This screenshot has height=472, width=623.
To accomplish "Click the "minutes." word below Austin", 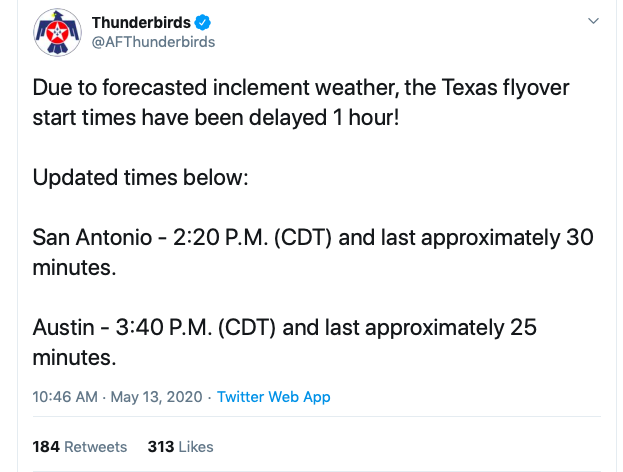I will [x=74, y=357].
